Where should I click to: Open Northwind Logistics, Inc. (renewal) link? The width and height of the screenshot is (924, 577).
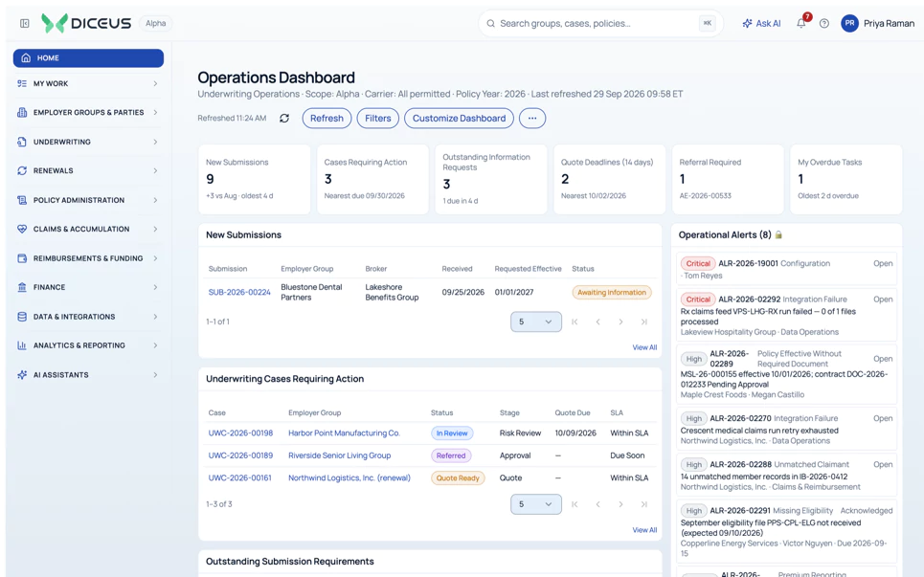(x=349, y=478)
